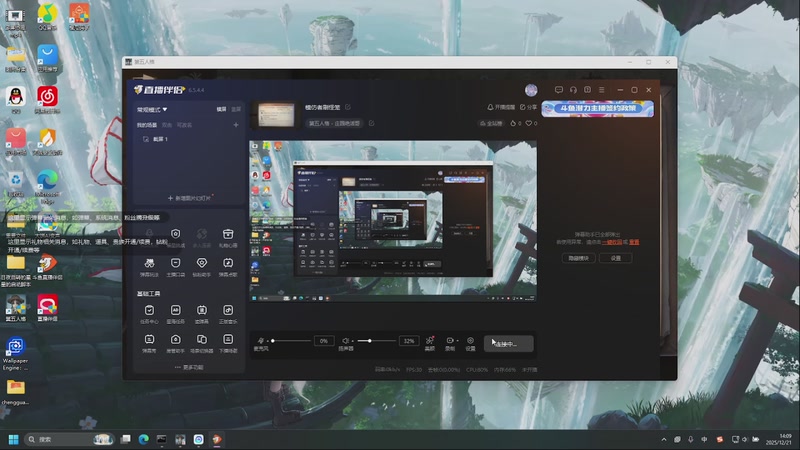
Task: Click 设置 button in danmaku panel
Action: pyautogui.click(x=616, y=258)
